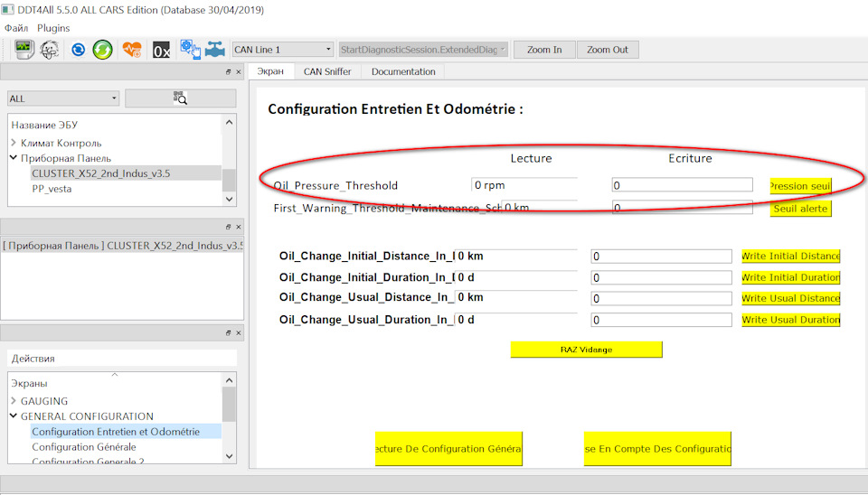Select PP_vesta in the ECU tree
The image size is (868, 495).
pos(52,189)
